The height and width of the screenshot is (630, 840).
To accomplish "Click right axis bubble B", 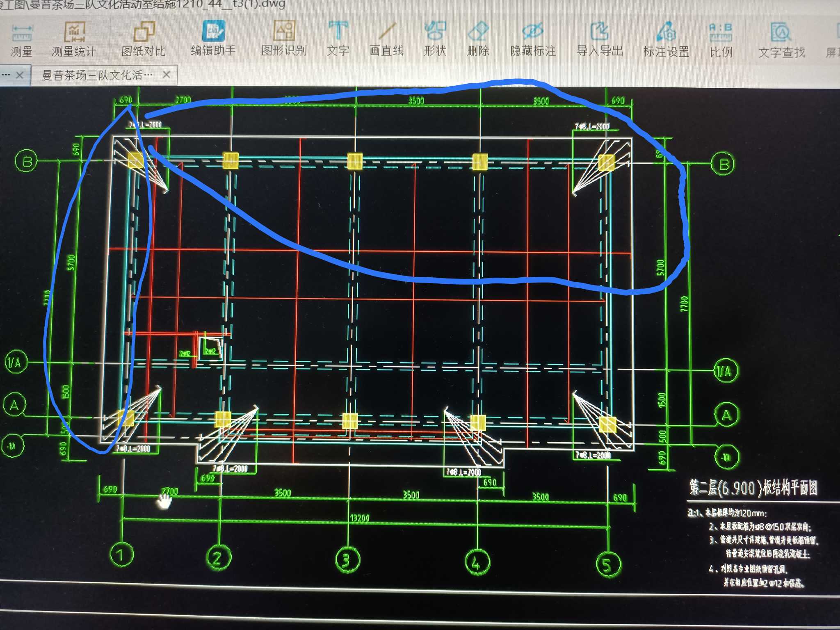I will tap(723, 164).
